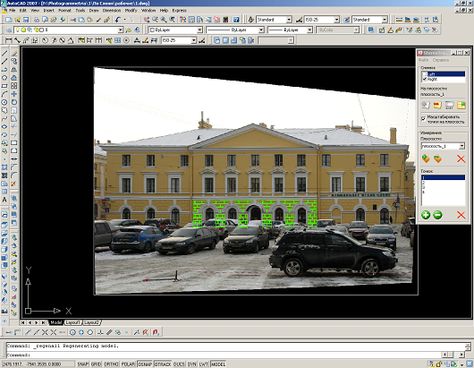Toggle ORTHO mode in status bar
Screen dimensions: 474x368
tap(111, 364)
